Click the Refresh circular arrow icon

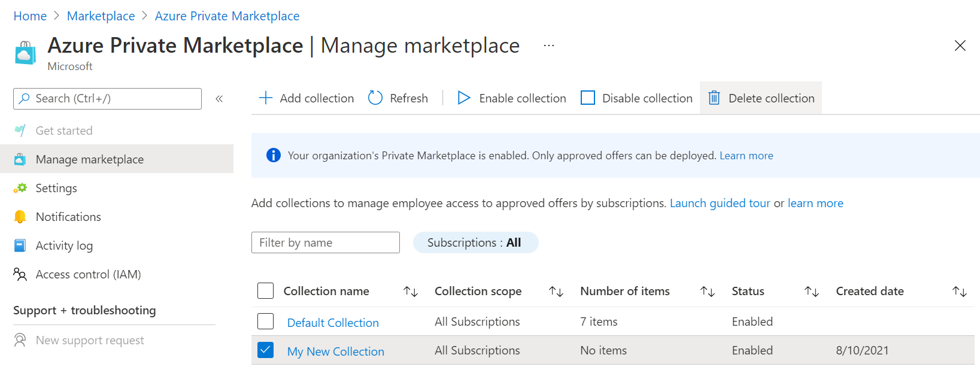pyautogui.click(x=375, y=98)
